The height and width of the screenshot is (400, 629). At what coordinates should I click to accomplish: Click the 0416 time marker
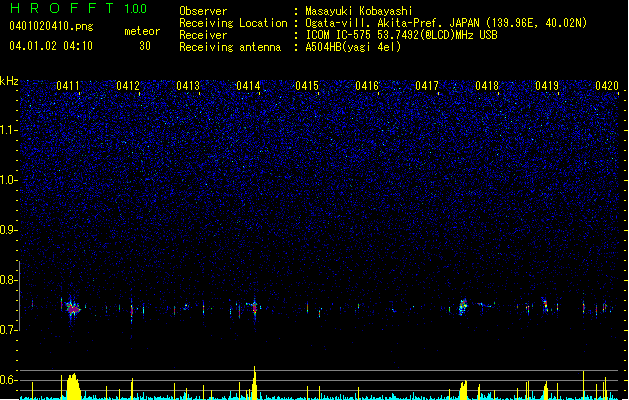pos(367,86)
